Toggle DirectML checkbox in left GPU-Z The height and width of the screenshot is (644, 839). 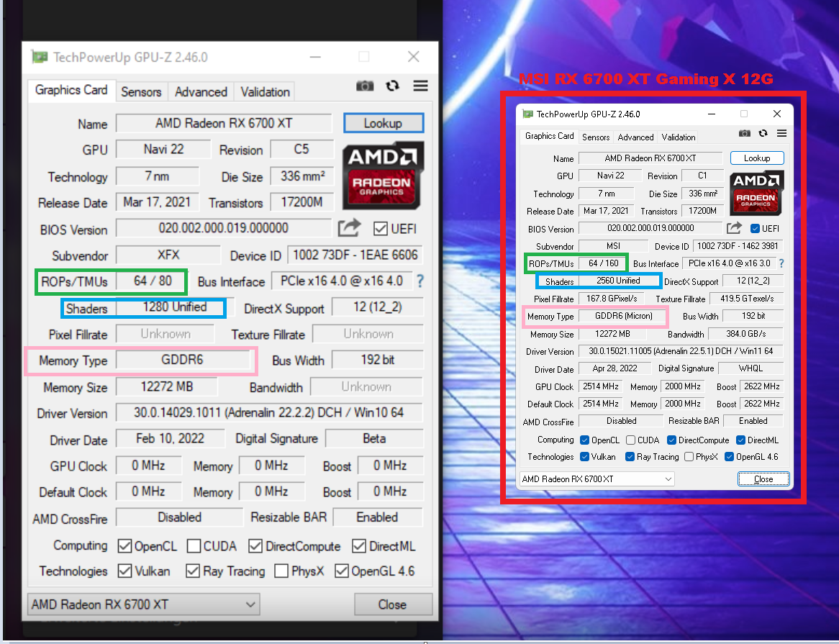pos(359,546)
